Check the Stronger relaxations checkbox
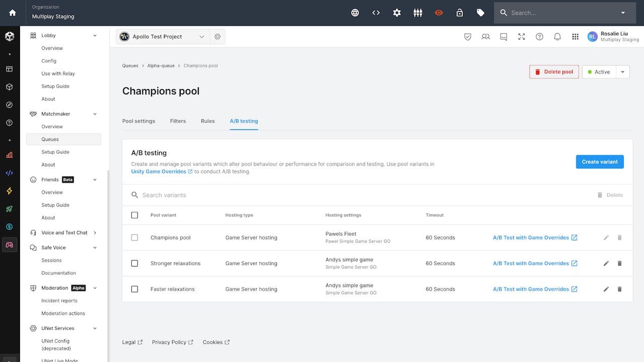The width and height of the screenshot is (644, 362). 134,263
